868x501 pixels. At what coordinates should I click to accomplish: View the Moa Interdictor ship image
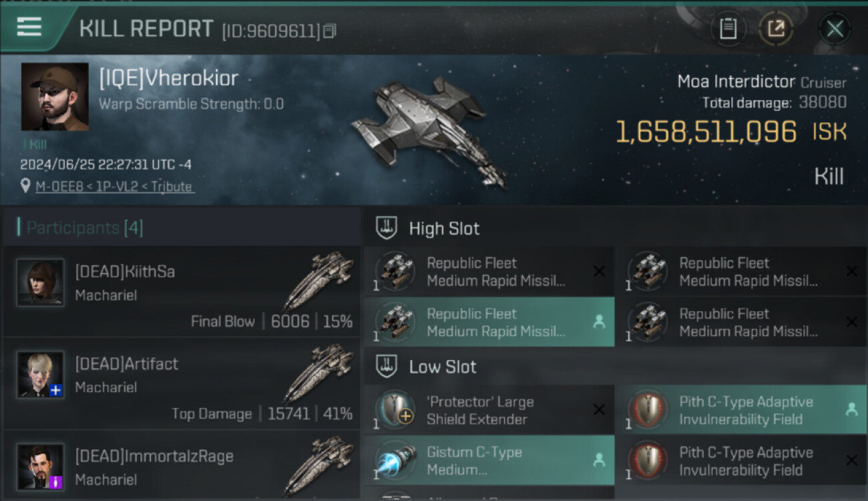click(428, 130)
